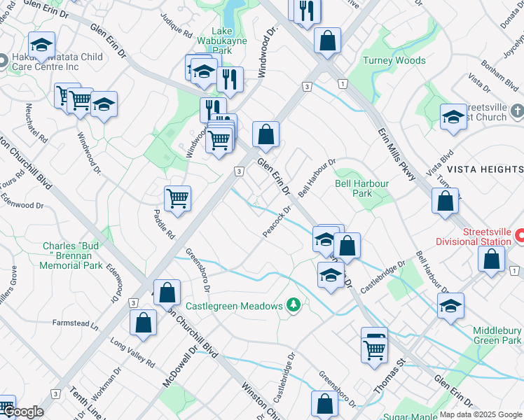The height and width of the screenshot is (420, 524).
Task: Click shopping cart marker on Windwood Dr cluster
Action: pyautogui.click(x=219, y=141)
